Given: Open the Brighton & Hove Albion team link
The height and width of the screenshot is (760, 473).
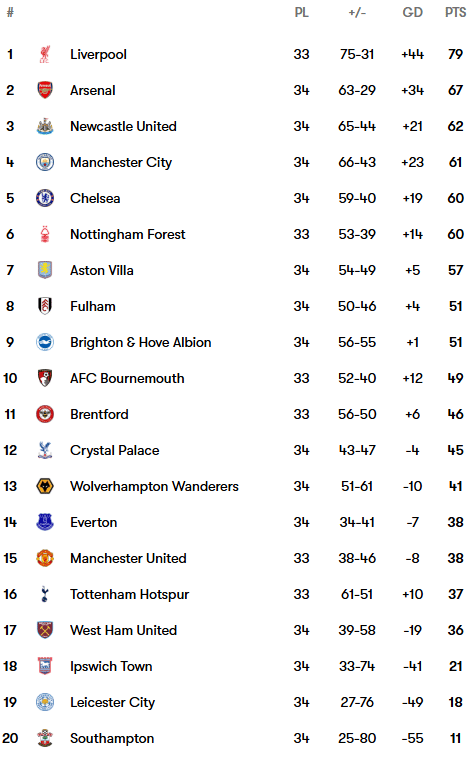Looking at the screenshot, I should (x=141, y=342).
